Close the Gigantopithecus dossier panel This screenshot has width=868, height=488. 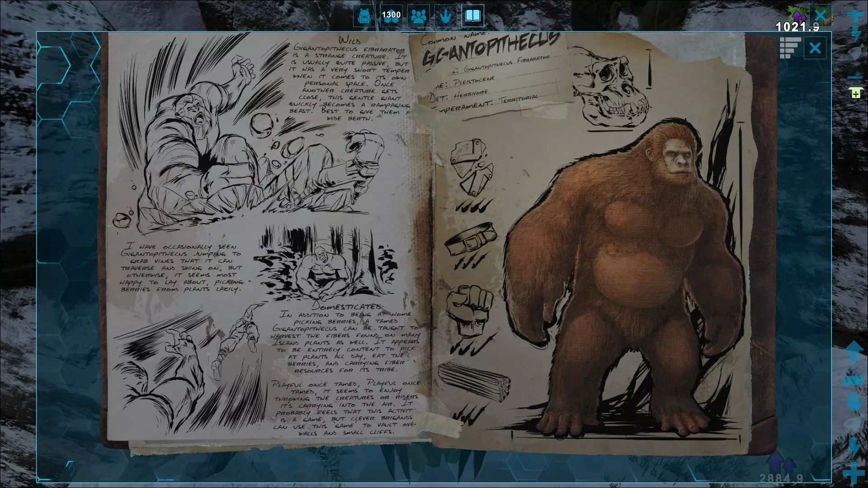(x=815, y=48)
